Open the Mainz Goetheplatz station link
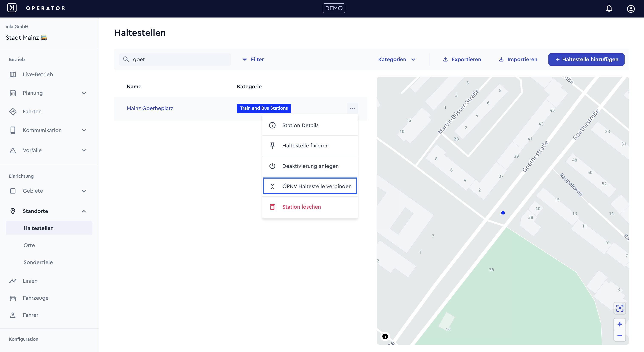The width and height of the screenshot is (644, 352). coord(150,108)
